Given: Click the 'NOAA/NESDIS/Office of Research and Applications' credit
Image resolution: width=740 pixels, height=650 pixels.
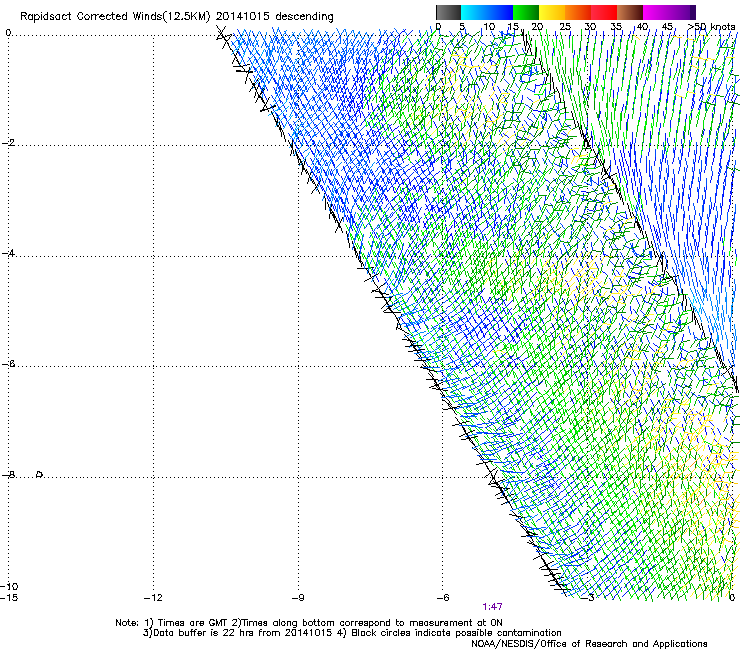Looking at the screenshot, I should click(589, 644).
